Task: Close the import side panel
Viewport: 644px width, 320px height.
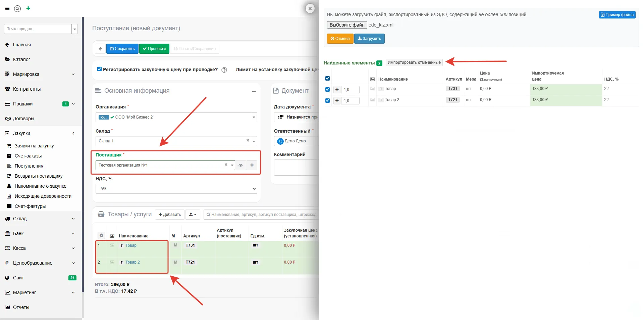Action: (310, 8)
